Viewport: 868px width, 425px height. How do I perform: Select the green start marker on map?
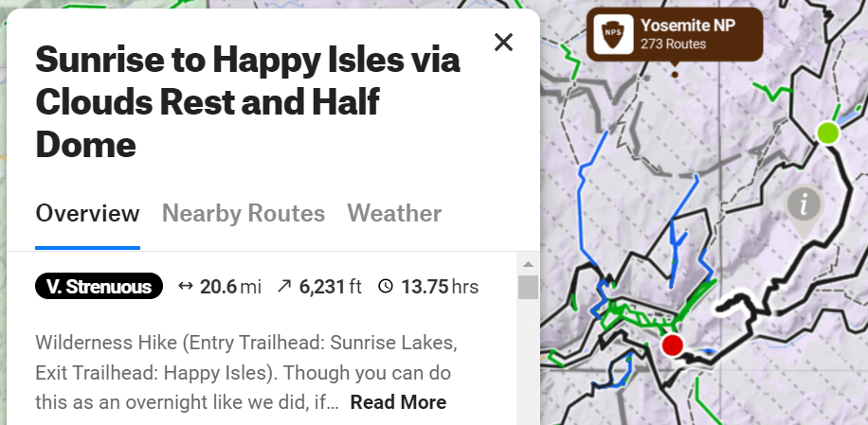(828, 133)
